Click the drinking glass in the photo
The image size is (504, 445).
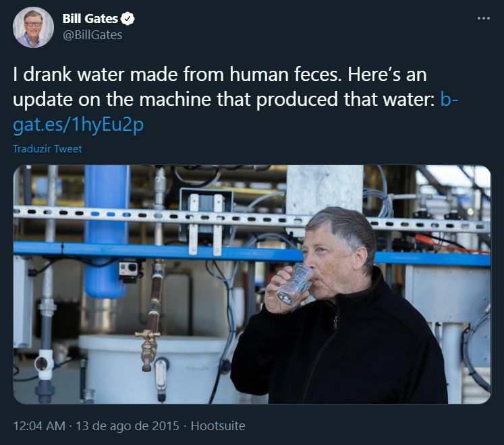298,283
